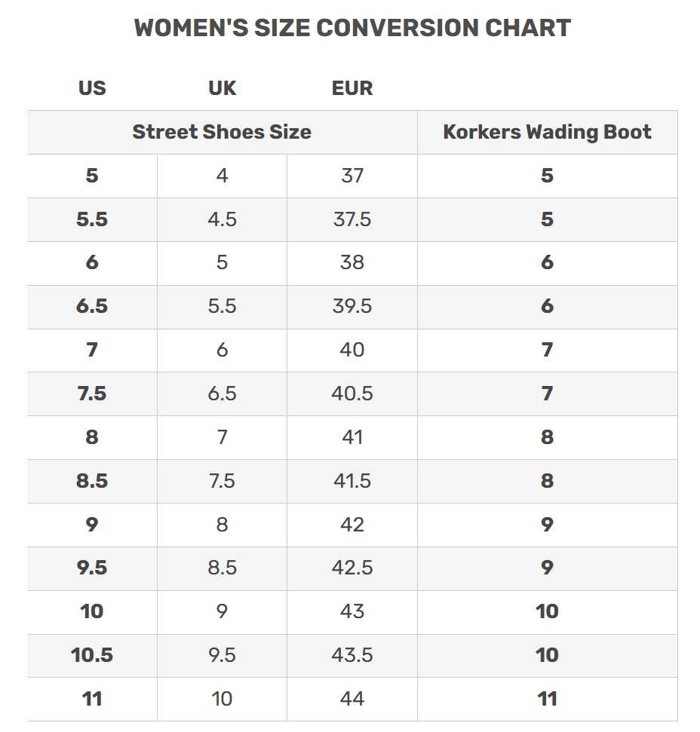Image resolution: width=700 pixels, height=732 pixels.
Task: Select the US column header
Action: pos(92,88)
